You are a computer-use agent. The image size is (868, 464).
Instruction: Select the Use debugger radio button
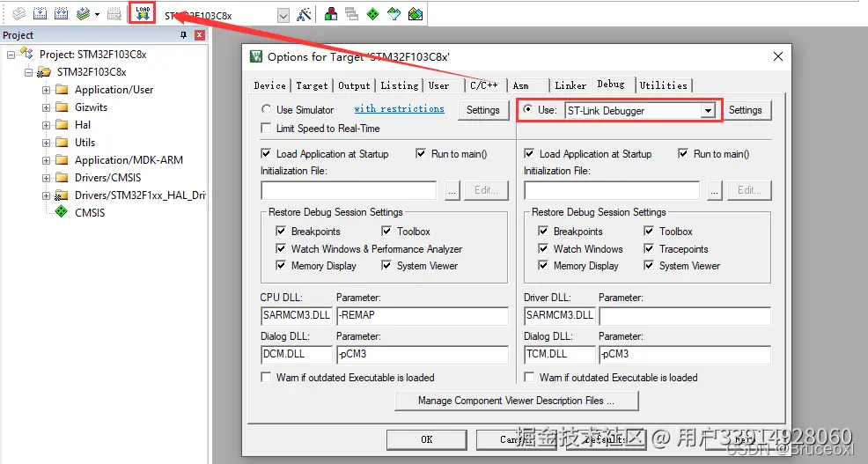528,109
